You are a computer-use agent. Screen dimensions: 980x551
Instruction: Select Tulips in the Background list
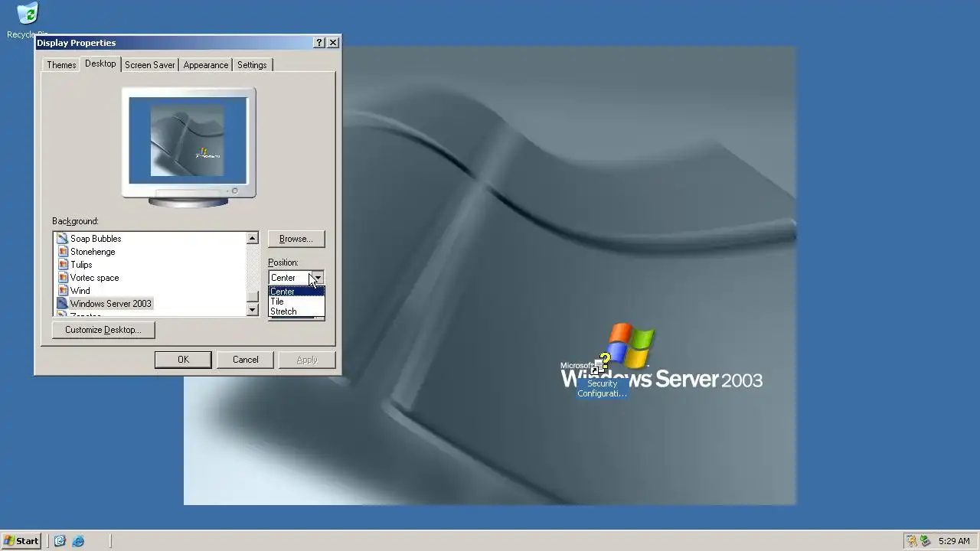[x=81, y=265]
